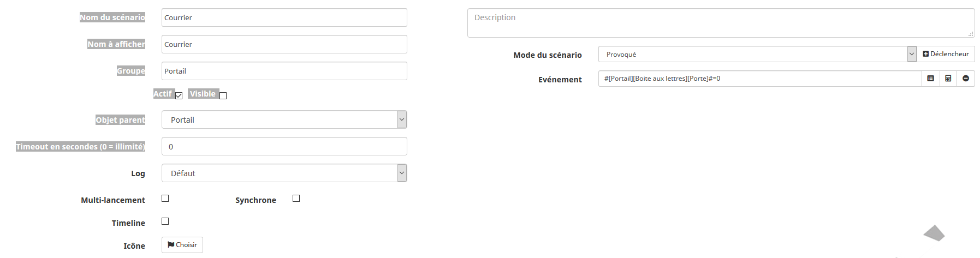
Task: Check the Timeline checkbox
Action: tap(165, 221)
